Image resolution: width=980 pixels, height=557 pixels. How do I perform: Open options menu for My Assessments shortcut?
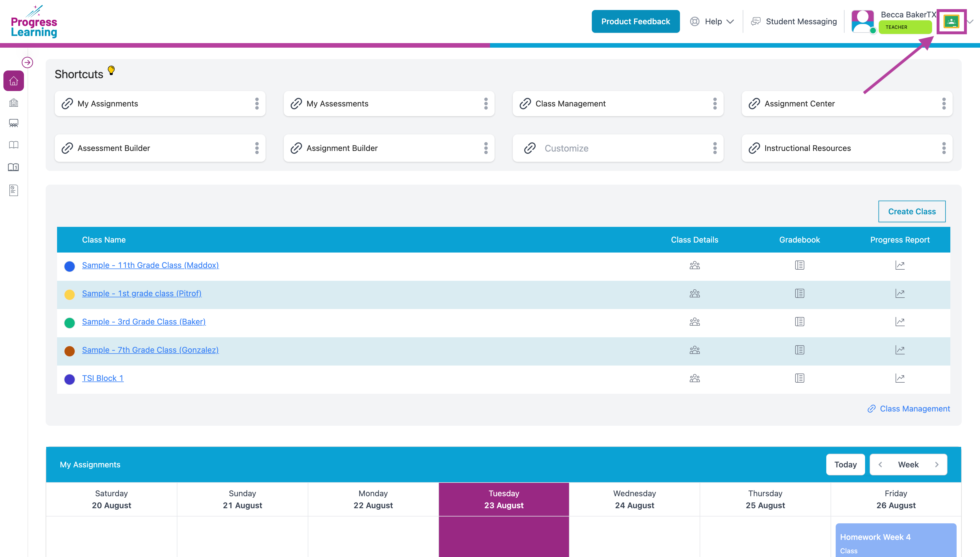[486, 104]
